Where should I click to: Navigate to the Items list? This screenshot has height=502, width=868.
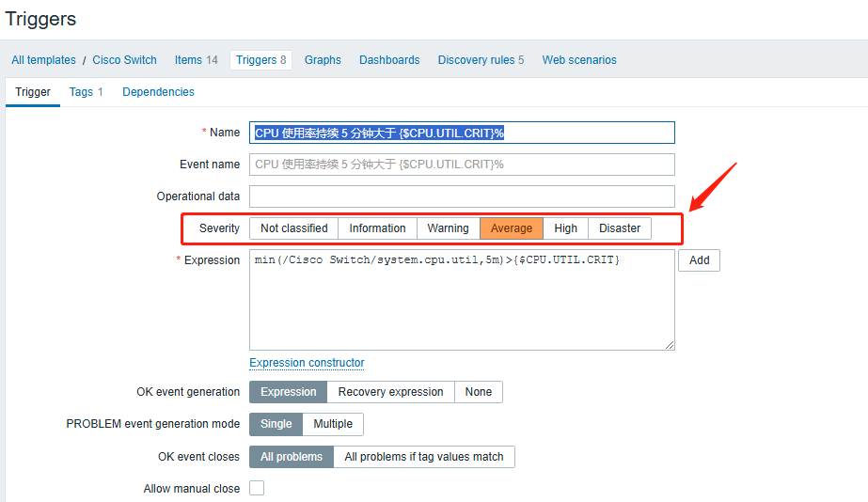click(x=196, y=60)
